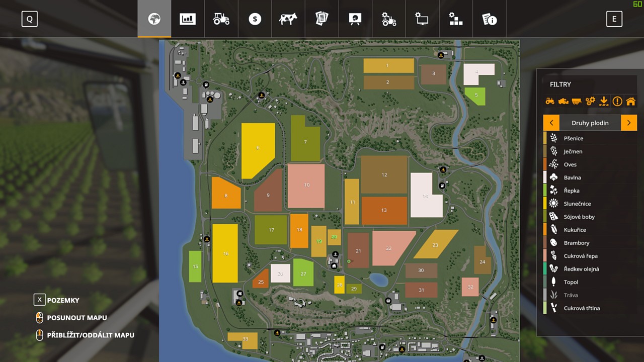The image size is (644, 362).
Task: Toggle the house farm buildings filter
Action: [x=630, y=102]
